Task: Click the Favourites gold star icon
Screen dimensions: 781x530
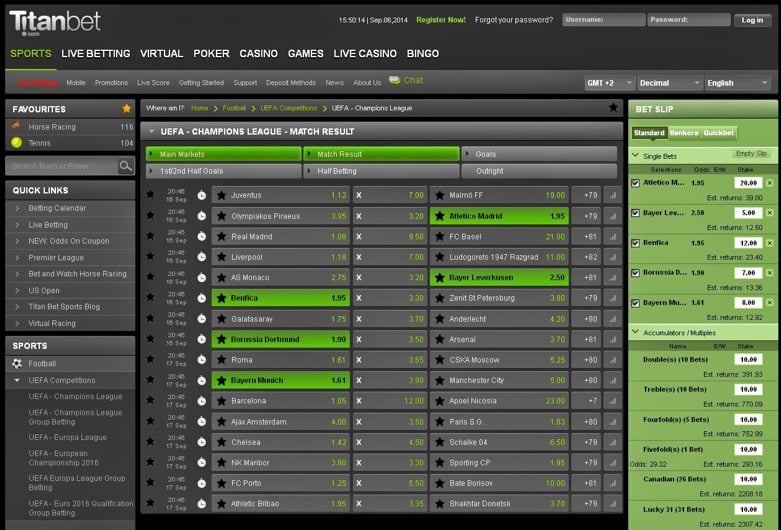Action: pyautogui.click(x=127, y=109)
